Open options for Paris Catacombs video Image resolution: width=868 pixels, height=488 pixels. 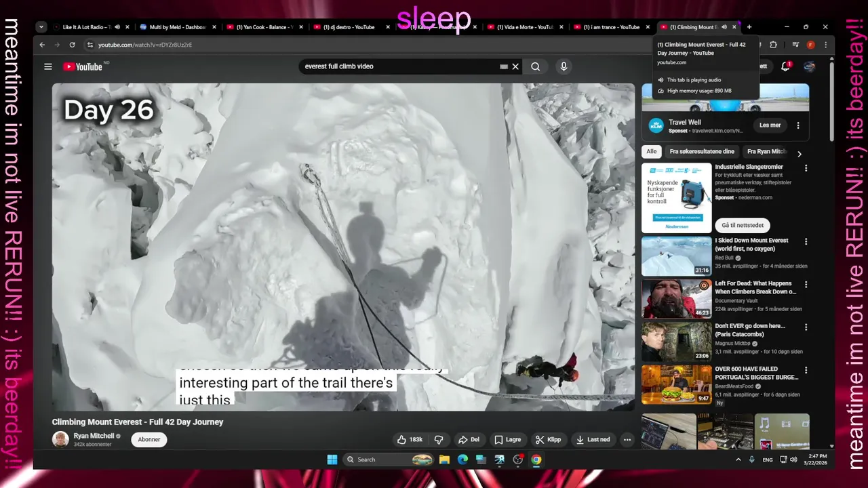(x=806, y=327)
